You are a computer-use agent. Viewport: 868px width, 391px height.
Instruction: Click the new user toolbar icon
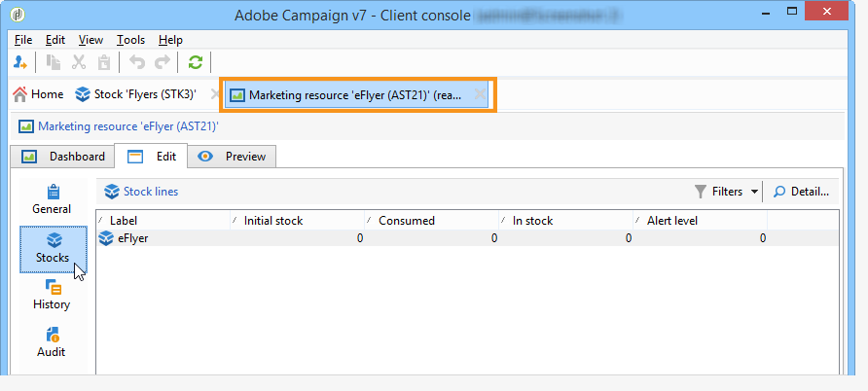tap(20, 62)
